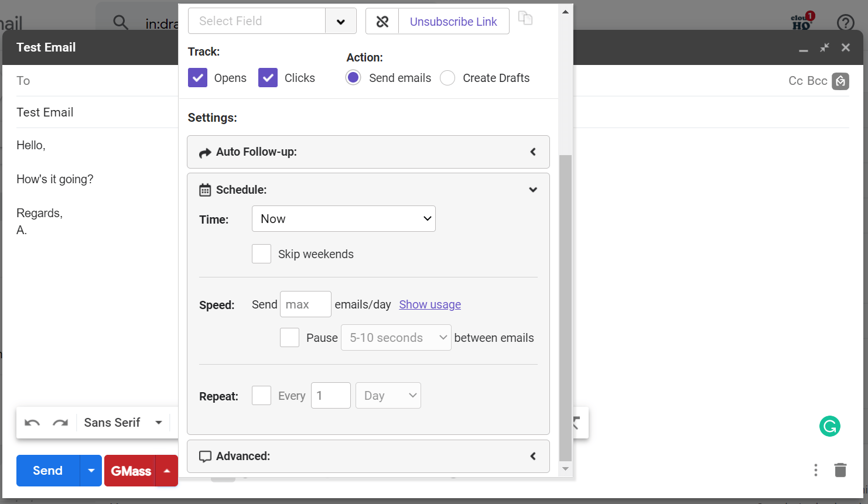This screenshot has height=504, width=868.
Task: Click the Advanced speech bubble icon
Action: 205,456
